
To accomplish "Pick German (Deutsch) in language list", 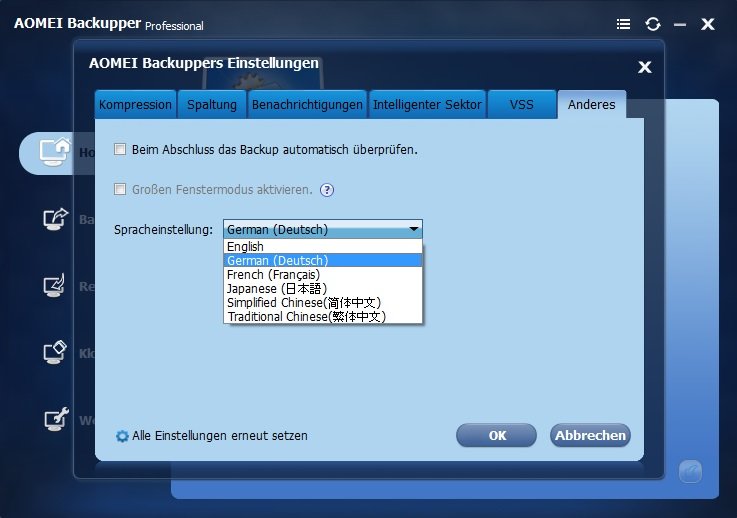I will pyautogui.click(x=323, y=260).
